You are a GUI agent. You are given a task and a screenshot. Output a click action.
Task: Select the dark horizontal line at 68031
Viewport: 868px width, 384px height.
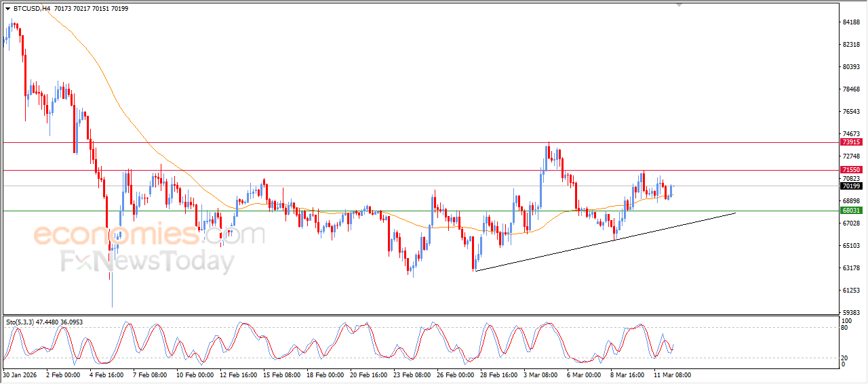420,211
